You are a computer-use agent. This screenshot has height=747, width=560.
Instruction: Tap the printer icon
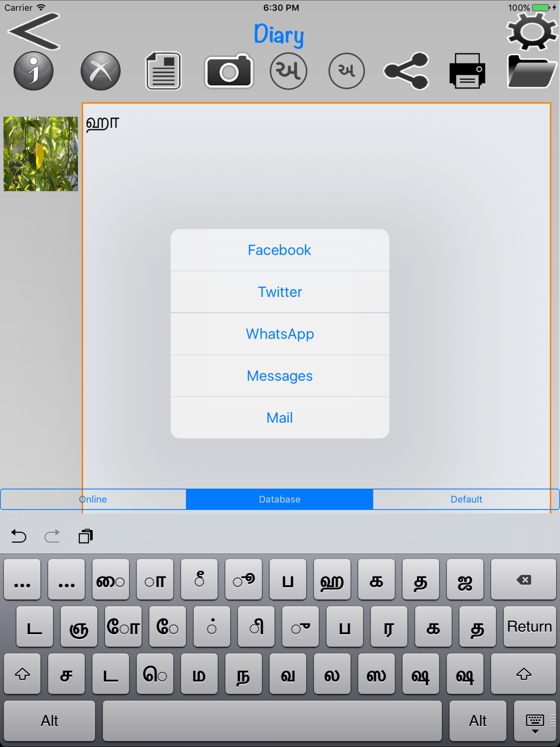coord(468,71)
